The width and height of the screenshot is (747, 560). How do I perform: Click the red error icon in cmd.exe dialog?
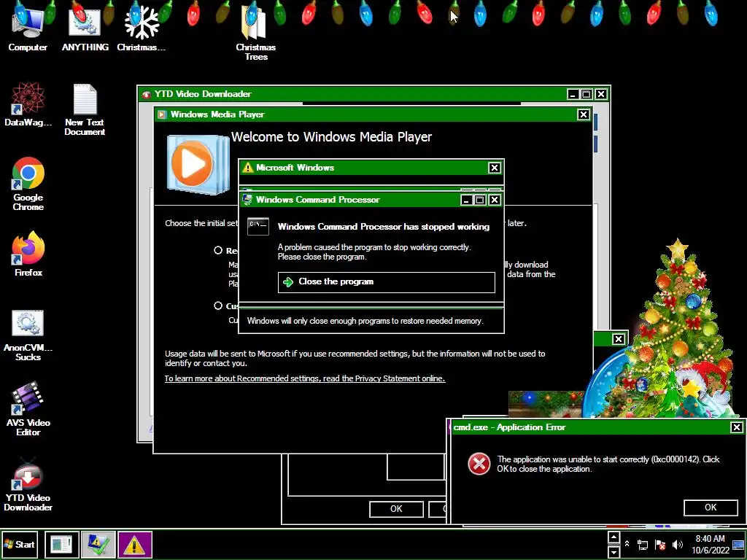tap(479, 463)
